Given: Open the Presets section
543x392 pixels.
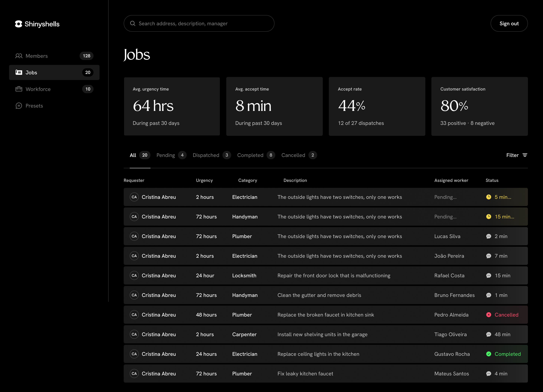Looking at the screenshot, I should [54, 106].
